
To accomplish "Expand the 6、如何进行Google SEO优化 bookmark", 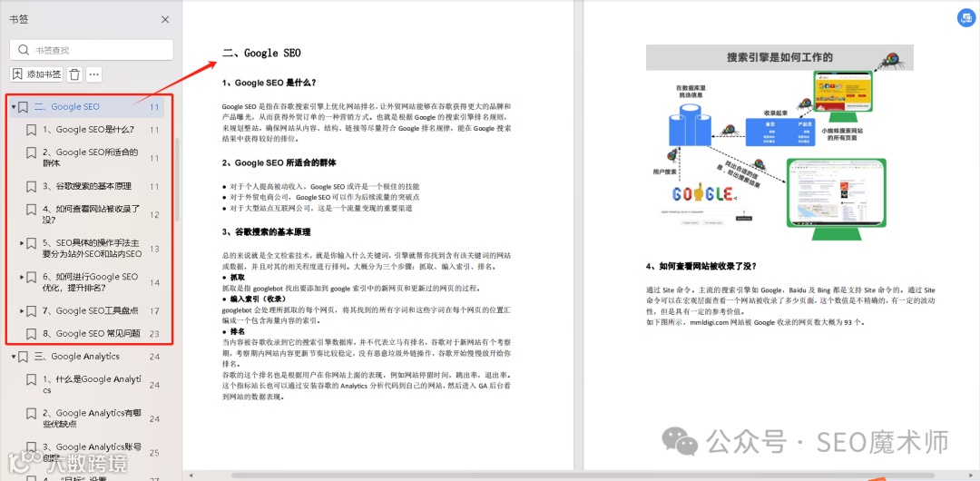I will click(22, 277).
